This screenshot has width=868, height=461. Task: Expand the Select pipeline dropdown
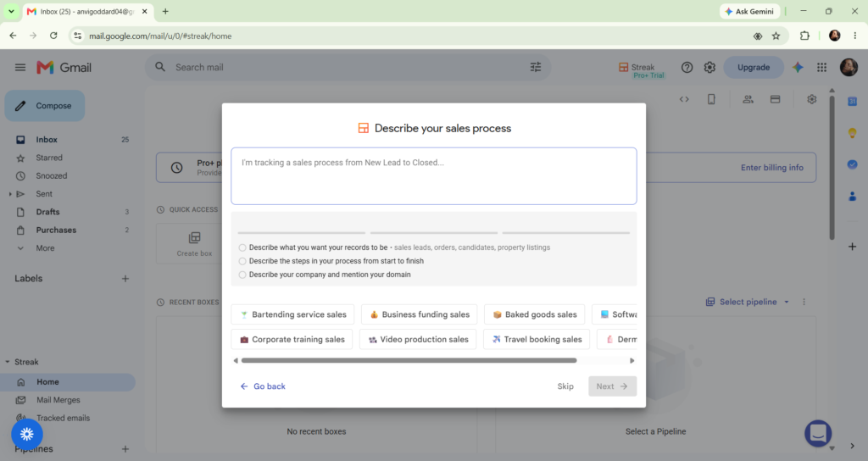pyautogui.click(x=748, y=303)
